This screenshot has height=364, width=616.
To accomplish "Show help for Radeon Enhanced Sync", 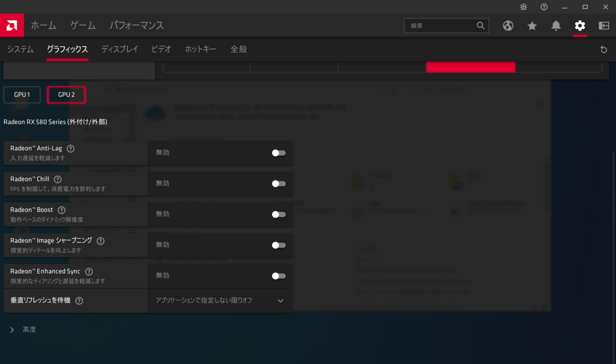I will coord(89,272).
